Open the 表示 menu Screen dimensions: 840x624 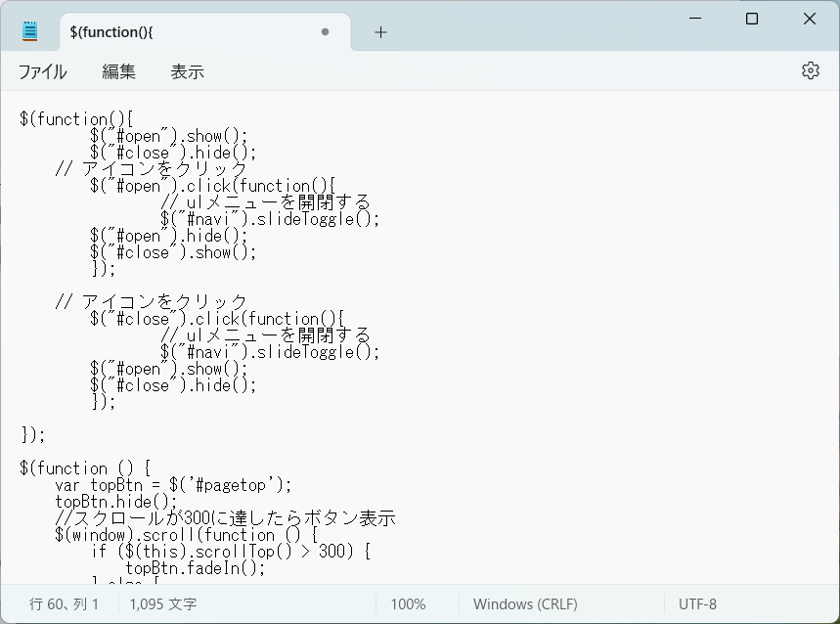click(187, 71)
